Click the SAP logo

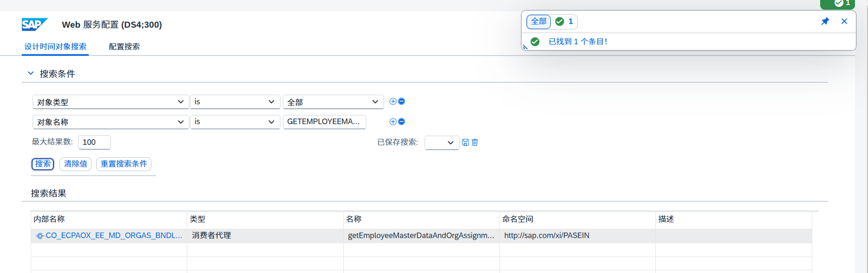coord(34,25)
